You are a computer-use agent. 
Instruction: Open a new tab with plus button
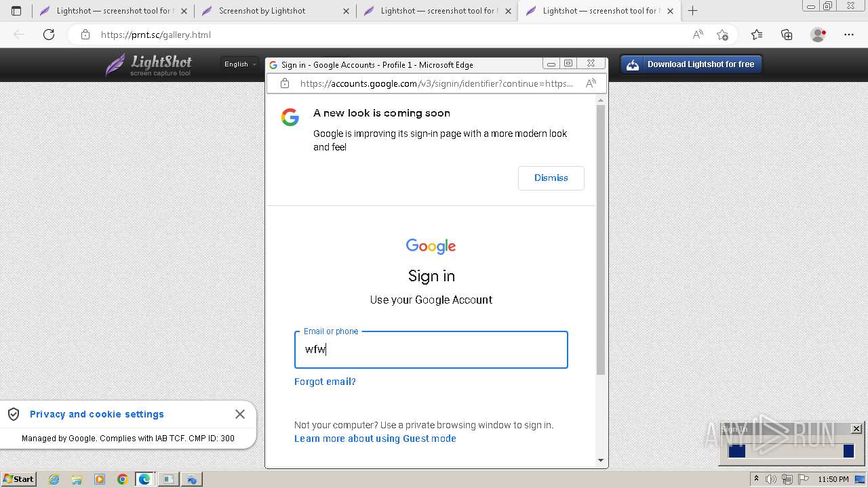click(692, 11)
